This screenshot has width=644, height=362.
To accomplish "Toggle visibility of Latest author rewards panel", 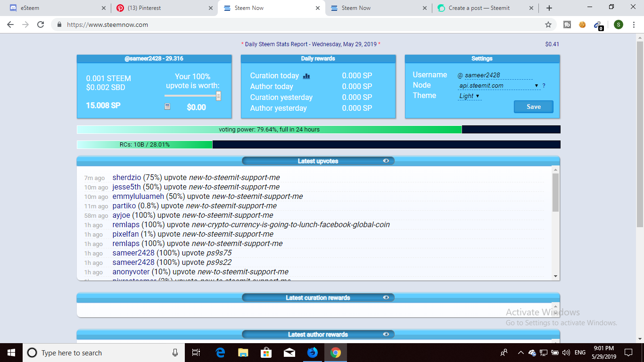I will pos(386,334).
